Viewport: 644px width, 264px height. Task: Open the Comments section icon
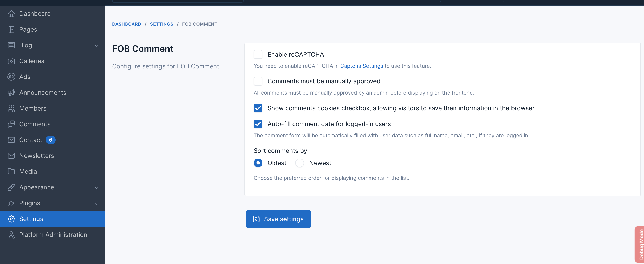click(x=11, y=124)
